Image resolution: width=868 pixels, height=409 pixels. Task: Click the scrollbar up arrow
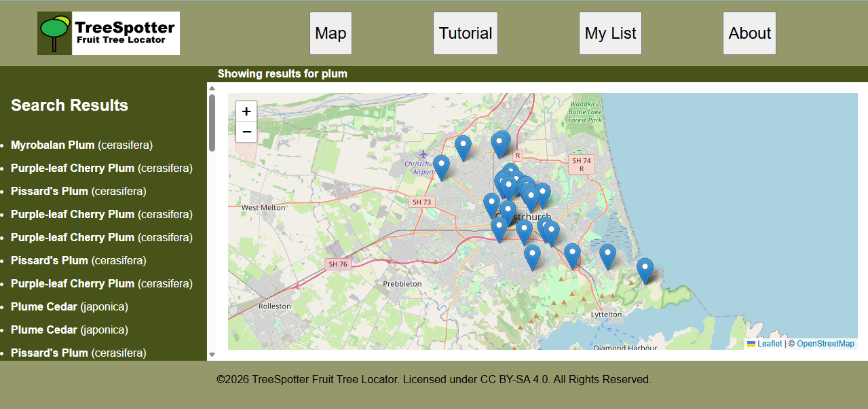coord(212,88)
